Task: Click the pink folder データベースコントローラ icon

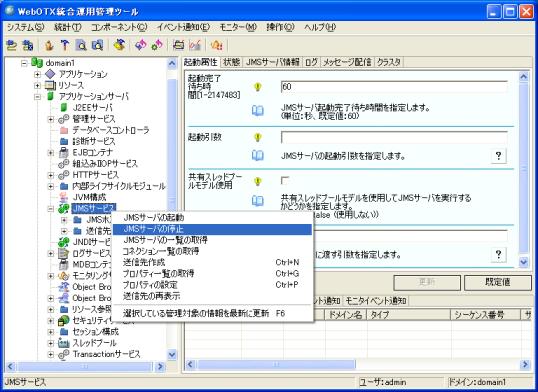Action: [64, 130]
